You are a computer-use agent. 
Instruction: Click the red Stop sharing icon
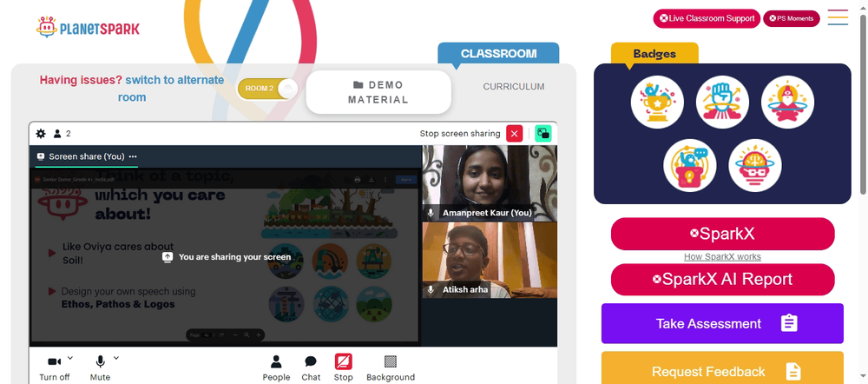343,361
